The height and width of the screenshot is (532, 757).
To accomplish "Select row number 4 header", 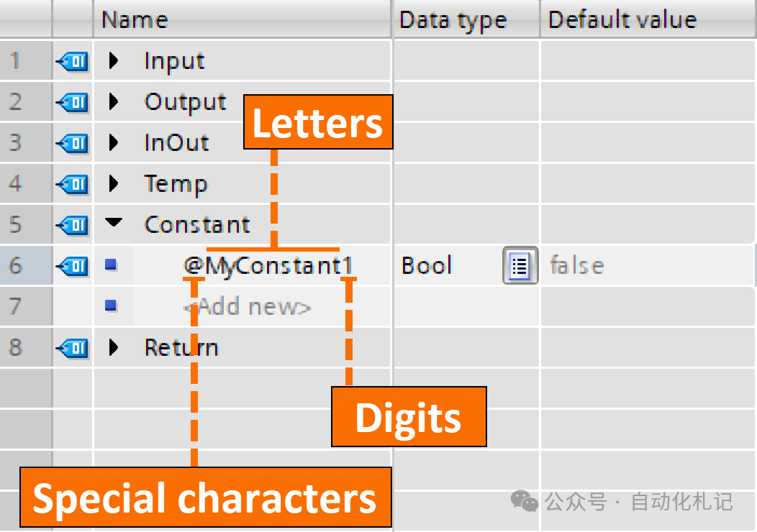I will point(26,183).
